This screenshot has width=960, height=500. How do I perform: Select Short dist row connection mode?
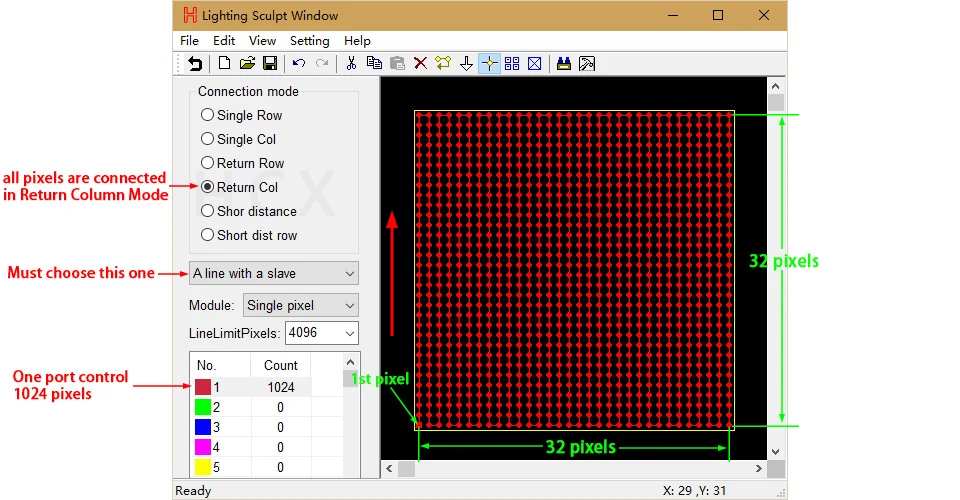(x=249, y=235)
